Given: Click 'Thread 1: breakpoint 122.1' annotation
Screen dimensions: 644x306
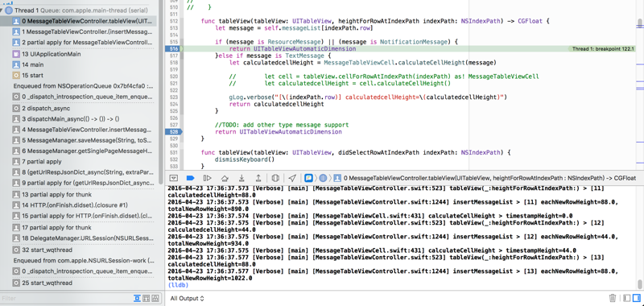Looking at the screenshot, I should click(603, 49).
